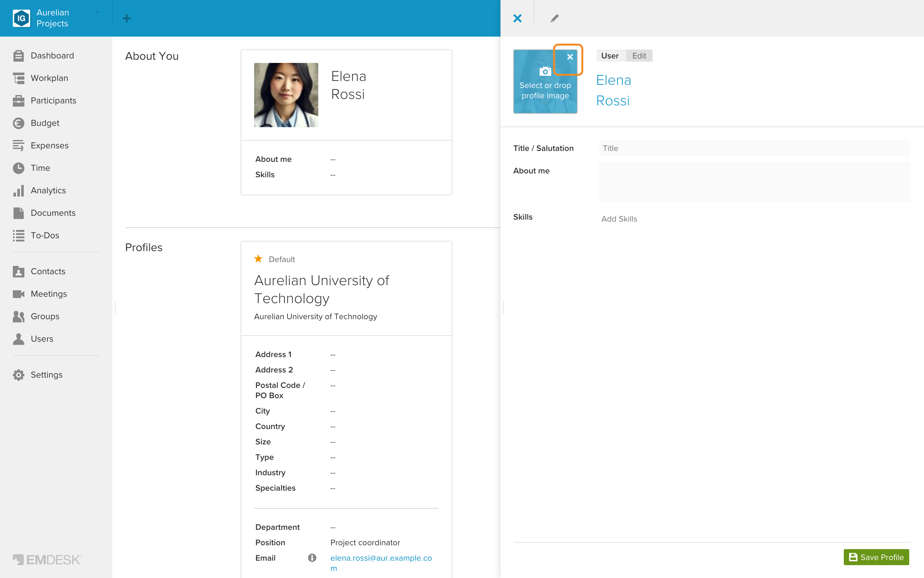Click Select or drop profile image
924x578 pixels.
[x=545, y=91]
